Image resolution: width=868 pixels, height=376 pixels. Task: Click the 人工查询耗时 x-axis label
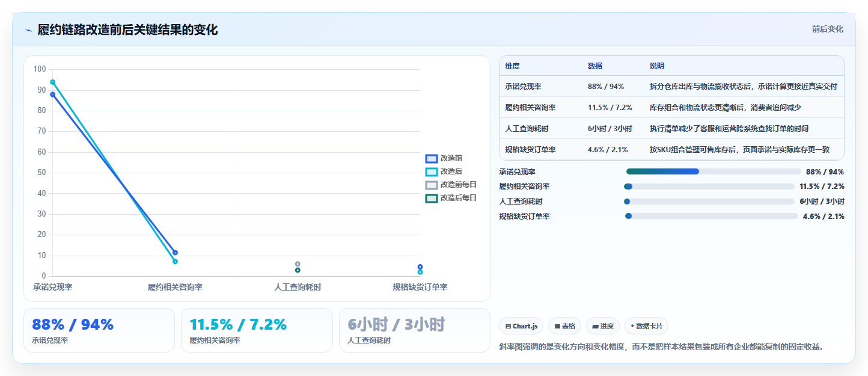[298, 287]
